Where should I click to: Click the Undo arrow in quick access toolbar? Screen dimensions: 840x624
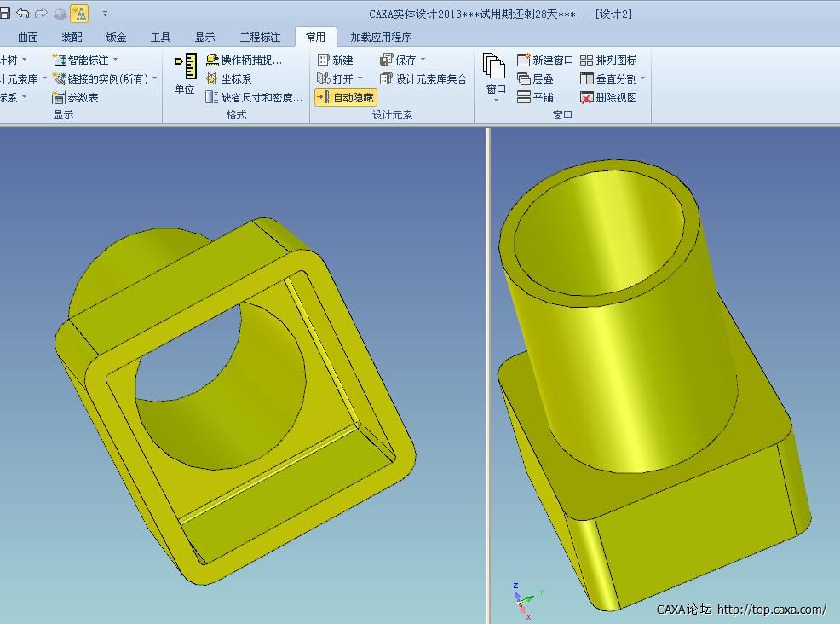point(23,13)
